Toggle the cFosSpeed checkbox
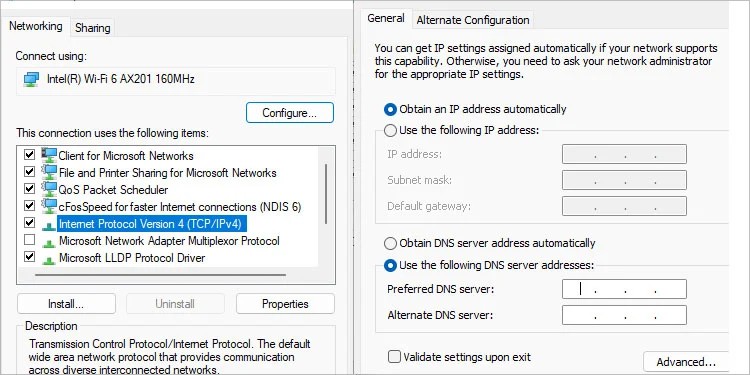The width and height of the screenshot is (750, 375). pos(30,206)
